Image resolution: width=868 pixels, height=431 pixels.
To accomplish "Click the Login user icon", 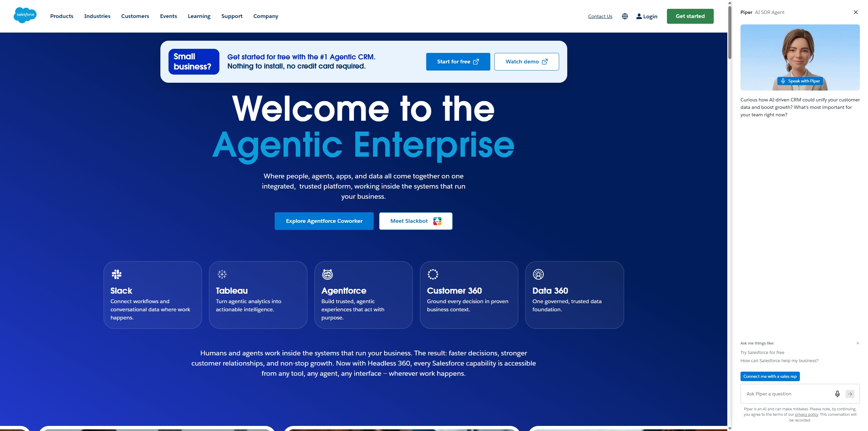I will coord(639,16).
